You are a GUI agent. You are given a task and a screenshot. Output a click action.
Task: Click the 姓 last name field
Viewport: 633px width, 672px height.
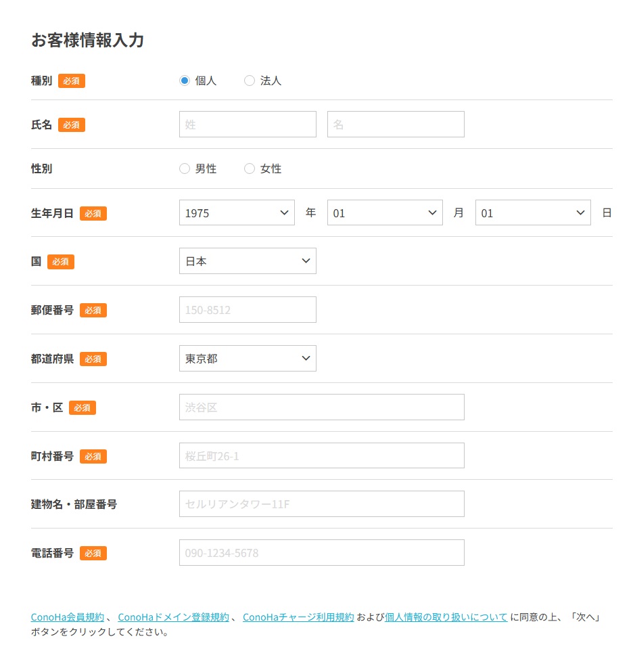click(x=248, y=125)
